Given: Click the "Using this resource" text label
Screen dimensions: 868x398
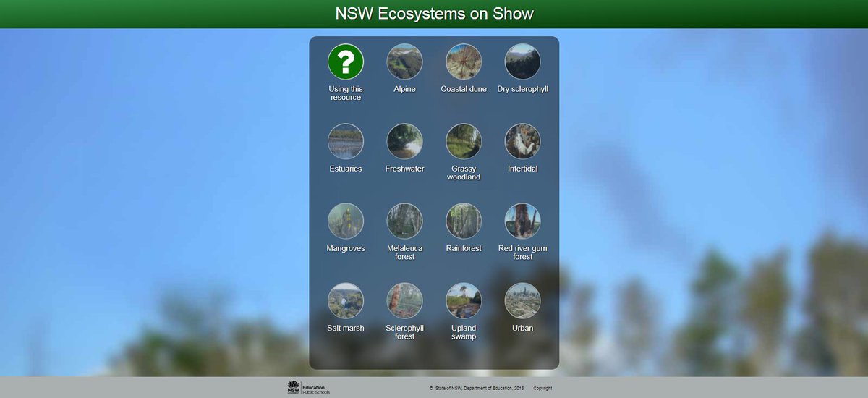Looking at the screenshot, I should 346,93.
